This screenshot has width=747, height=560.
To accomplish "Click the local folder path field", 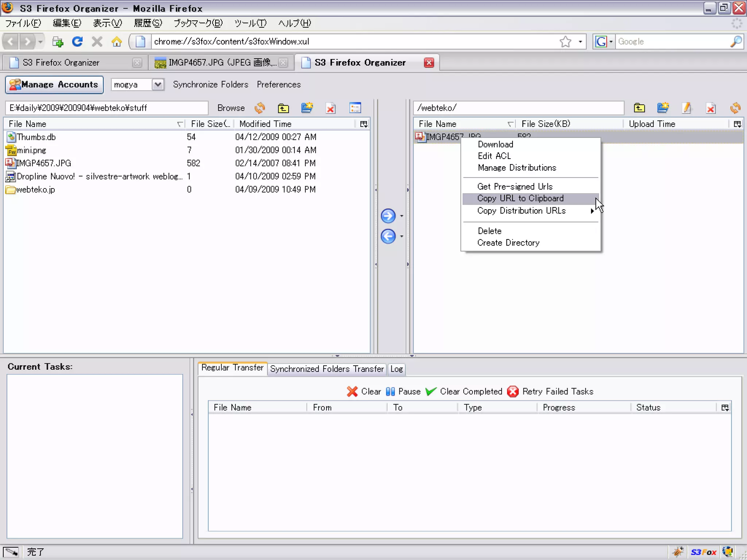I will point(107,108).
